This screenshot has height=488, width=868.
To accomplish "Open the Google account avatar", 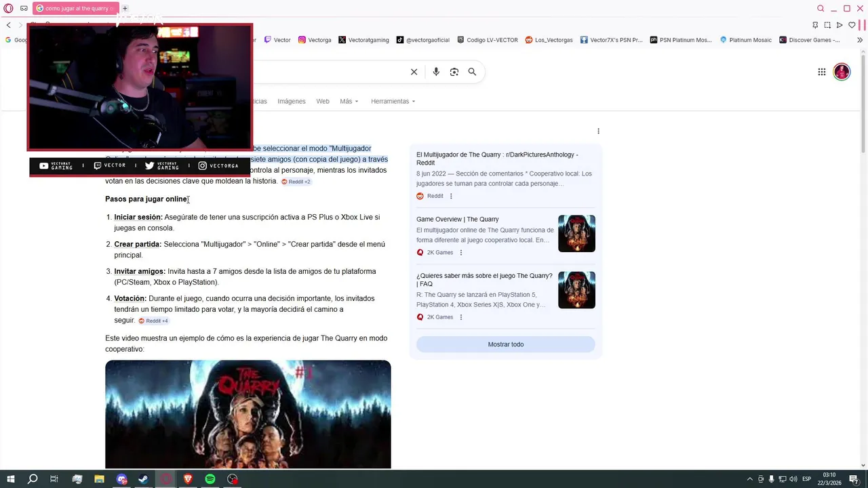I will (842, 72).
